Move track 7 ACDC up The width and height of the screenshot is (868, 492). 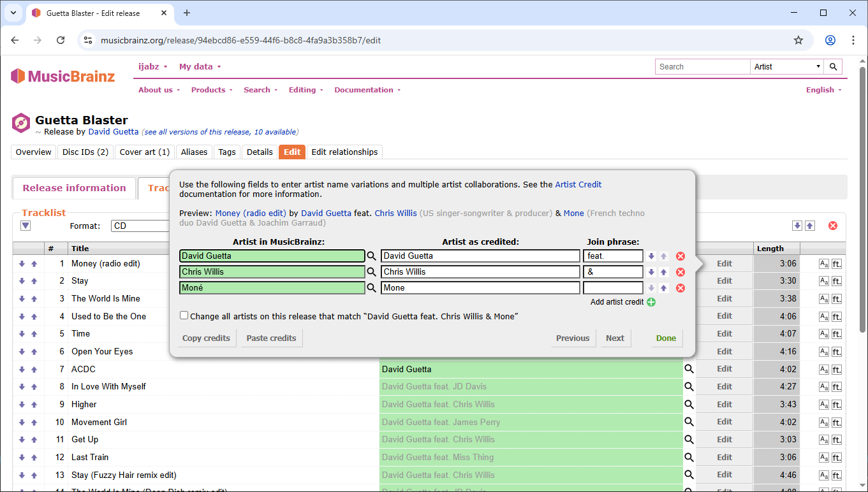pyautogui.click(x=34, y=369)
